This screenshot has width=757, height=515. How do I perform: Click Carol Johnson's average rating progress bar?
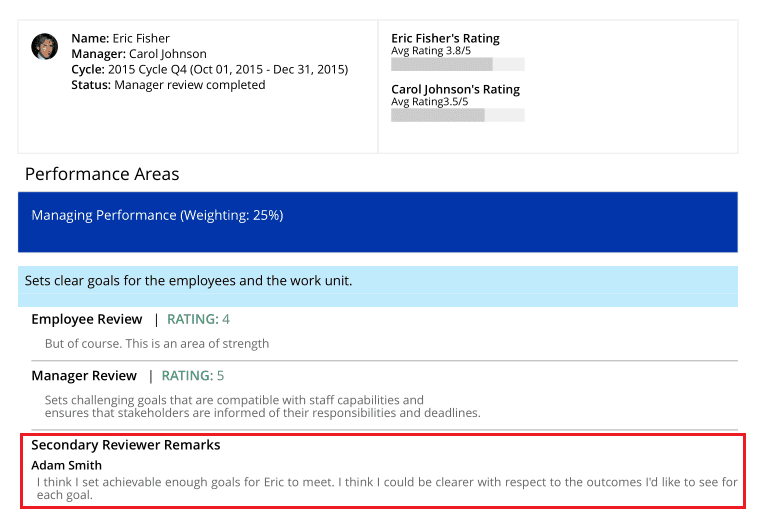click(x=458, y=115)
